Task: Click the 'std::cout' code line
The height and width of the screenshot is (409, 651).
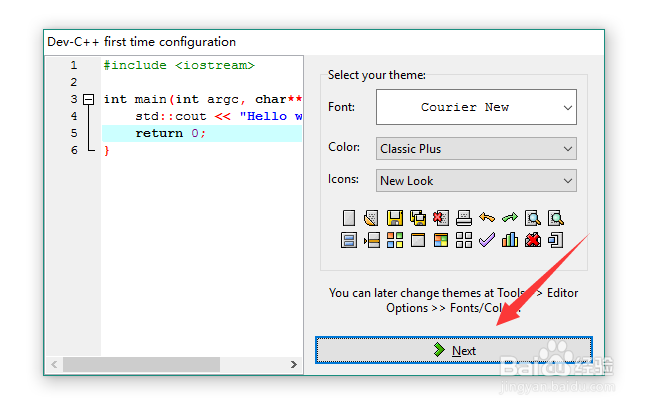Action: [218, 116]
